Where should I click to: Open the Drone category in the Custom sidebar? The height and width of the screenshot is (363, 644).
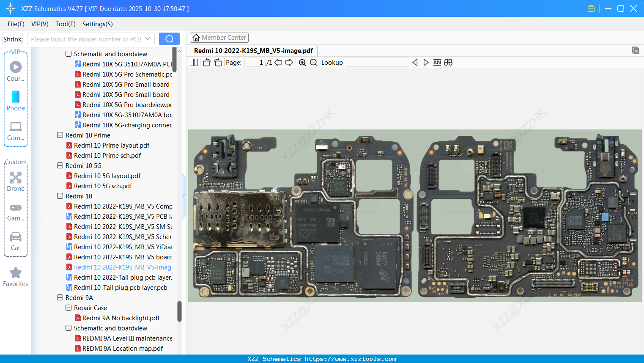point(15,181)
